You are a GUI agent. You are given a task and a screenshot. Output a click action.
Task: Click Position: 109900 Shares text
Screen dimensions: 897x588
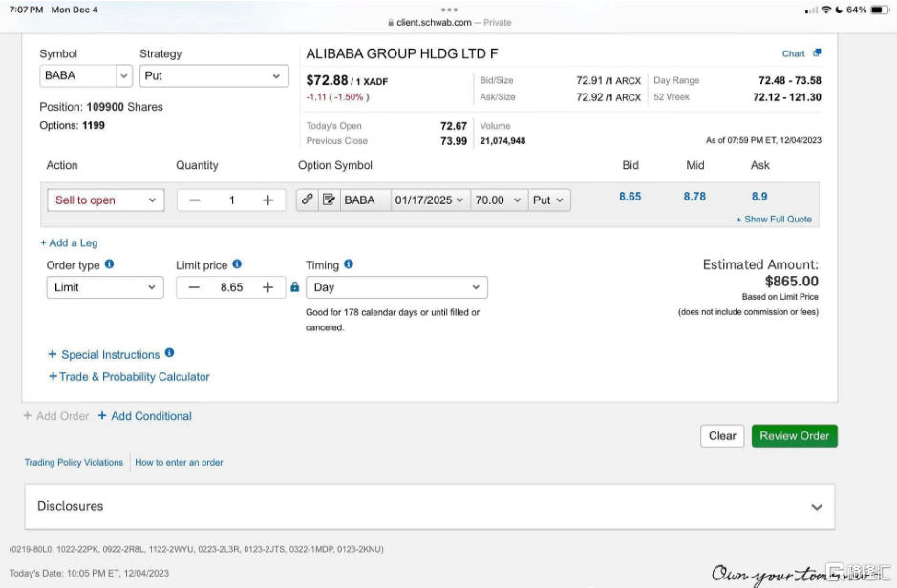101,107
